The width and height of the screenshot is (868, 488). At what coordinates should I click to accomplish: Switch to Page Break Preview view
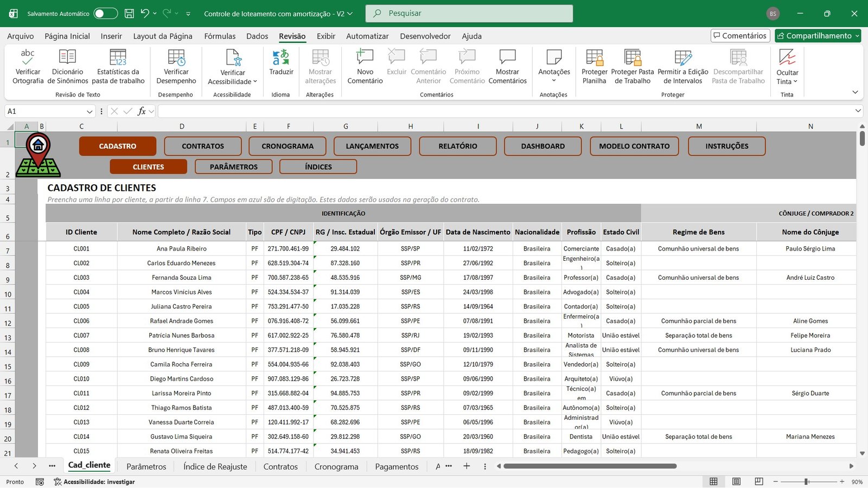click(759, 481)
